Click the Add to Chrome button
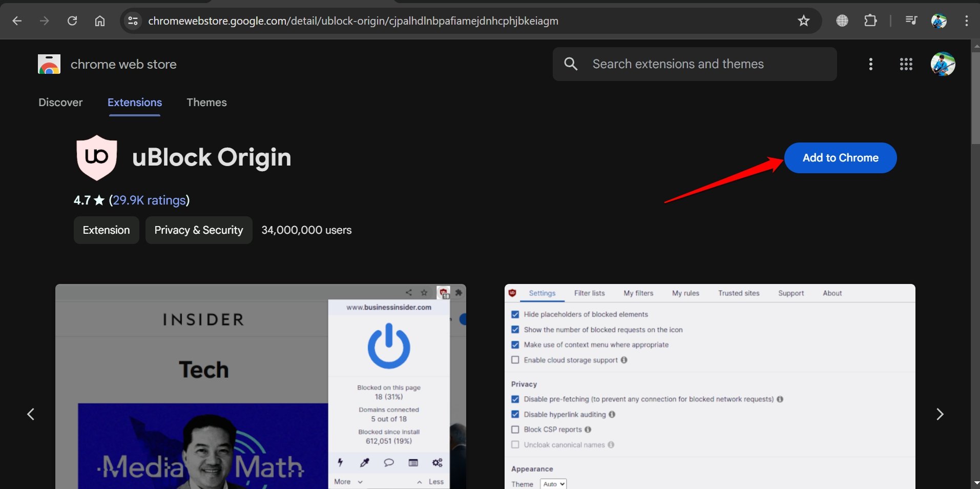This screenshot has width=980, height=489. [x=841, y=158]
